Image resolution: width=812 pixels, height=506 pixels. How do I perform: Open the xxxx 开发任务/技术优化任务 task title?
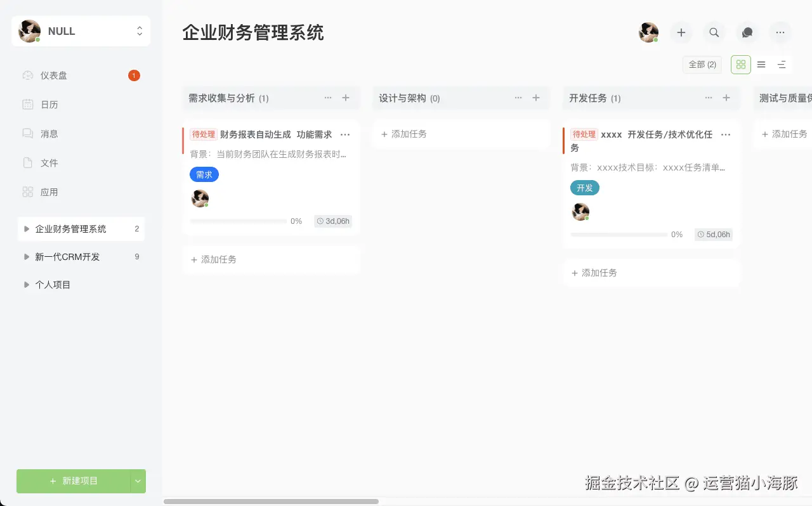point(641,141)
